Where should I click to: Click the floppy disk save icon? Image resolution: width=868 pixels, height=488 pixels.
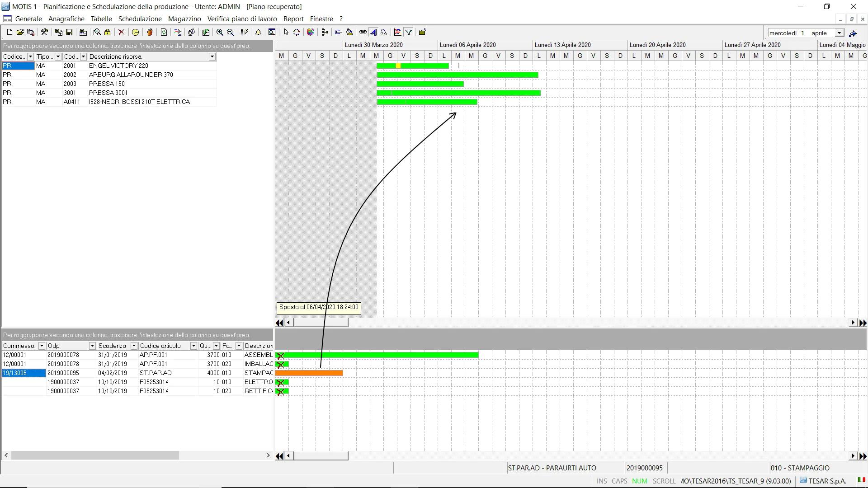click(x=69, y=32)
